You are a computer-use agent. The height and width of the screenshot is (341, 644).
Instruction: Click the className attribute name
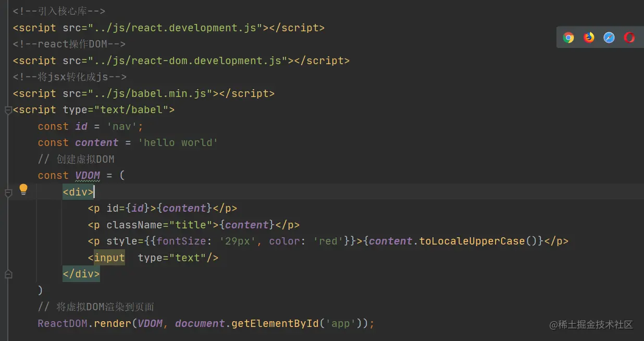(134, 225)
